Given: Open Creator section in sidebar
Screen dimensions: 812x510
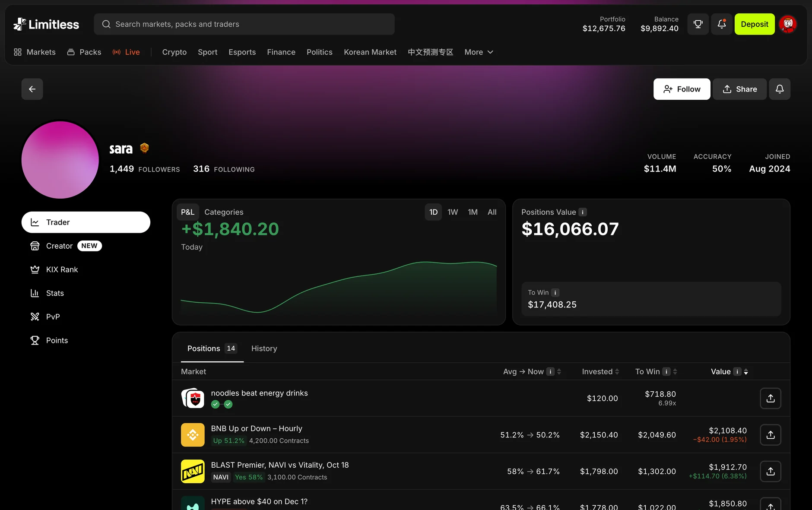Looking at the screenshot, I should point(66,246).
